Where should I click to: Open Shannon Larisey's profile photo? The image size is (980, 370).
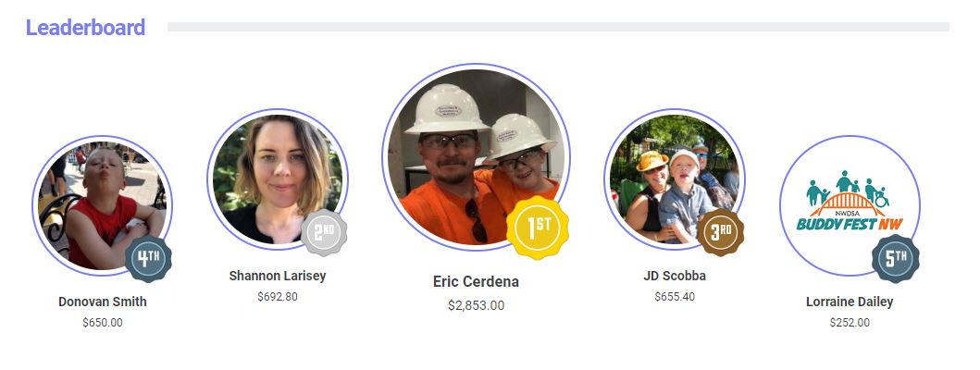(x=278, y=179)
